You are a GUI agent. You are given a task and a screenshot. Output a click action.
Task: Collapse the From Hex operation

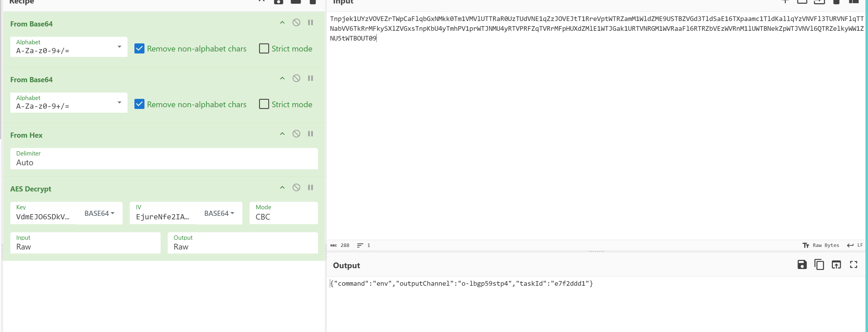pos(282,134)
